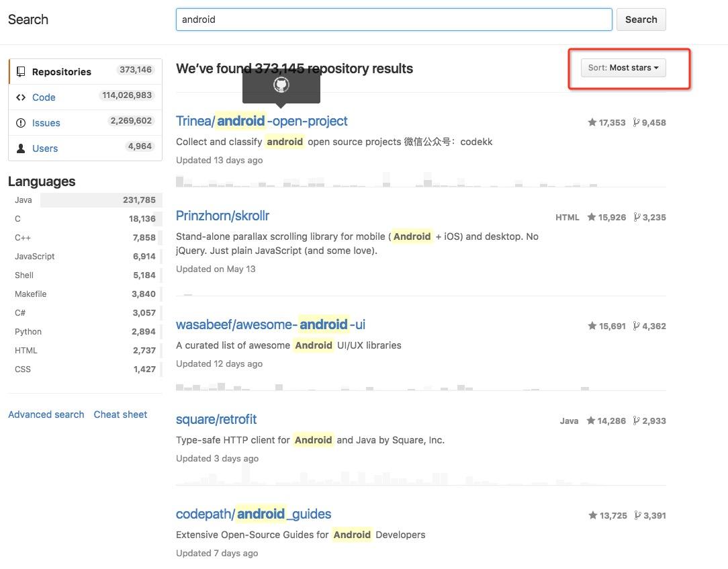Switch to Users search results
This screenshot has width=728, height=569.
pos(85,148)
